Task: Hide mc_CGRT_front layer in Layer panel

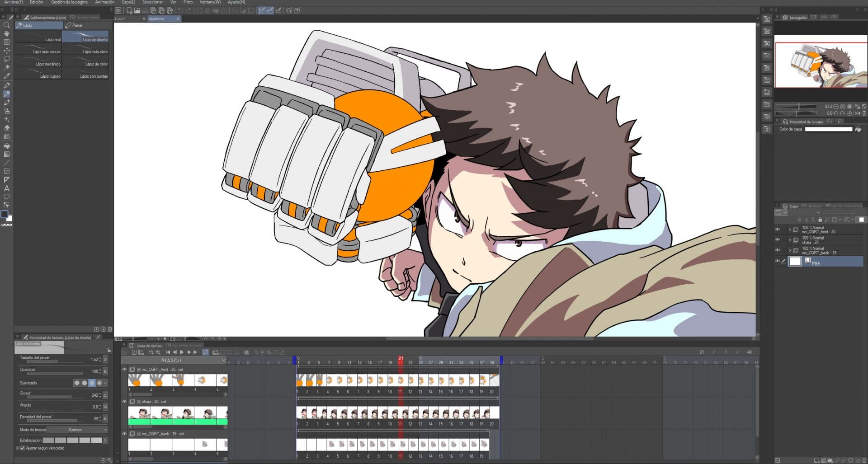Action: (x=777, y=230)
